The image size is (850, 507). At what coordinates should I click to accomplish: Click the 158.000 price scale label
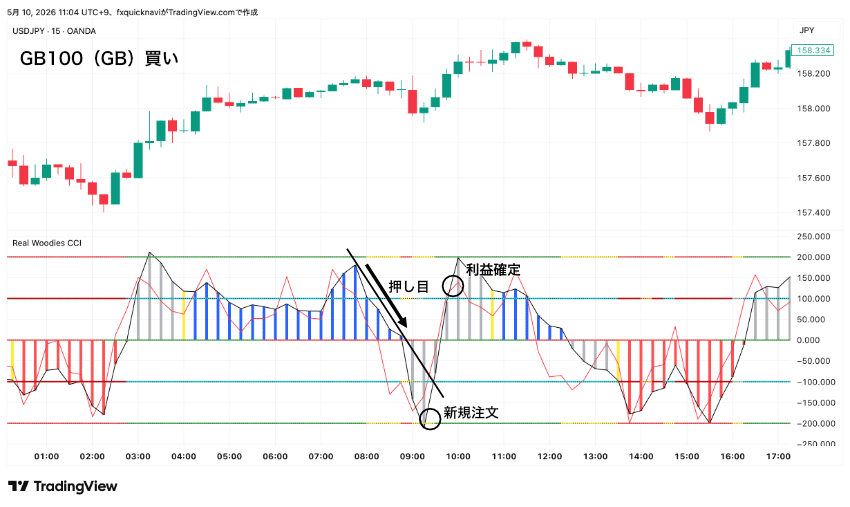[x=813, y=108]
